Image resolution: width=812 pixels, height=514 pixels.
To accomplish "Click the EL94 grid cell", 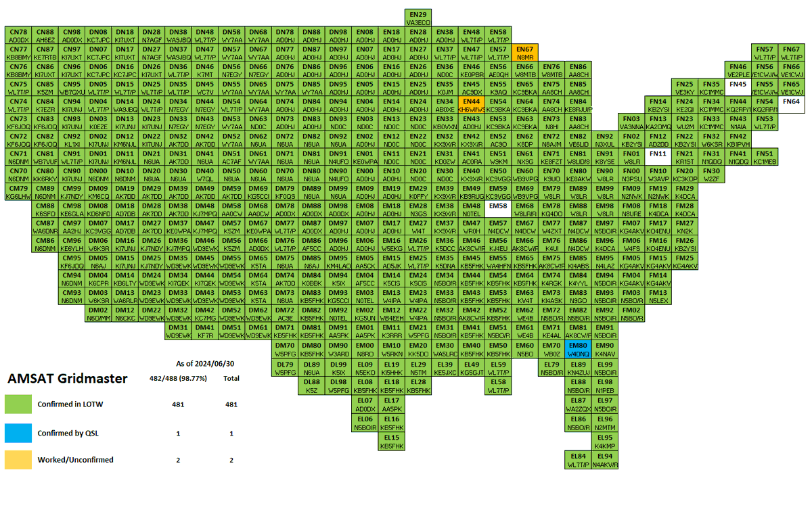I will pos(605,461).
